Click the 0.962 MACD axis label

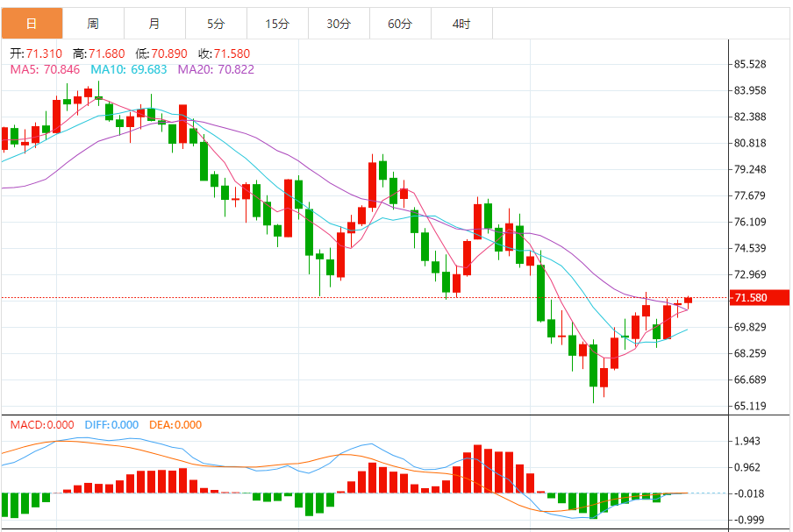747,467
